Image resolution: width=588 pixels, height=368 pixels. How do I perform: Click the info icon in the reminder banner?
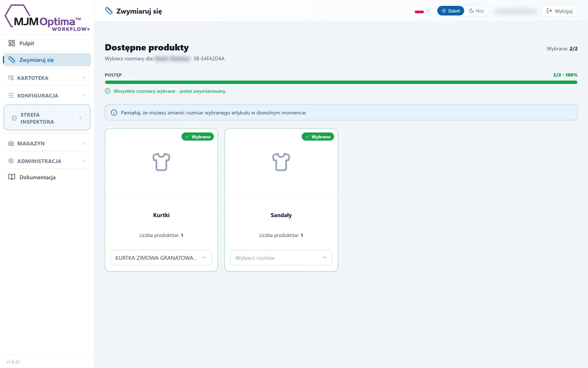(114, 113)
